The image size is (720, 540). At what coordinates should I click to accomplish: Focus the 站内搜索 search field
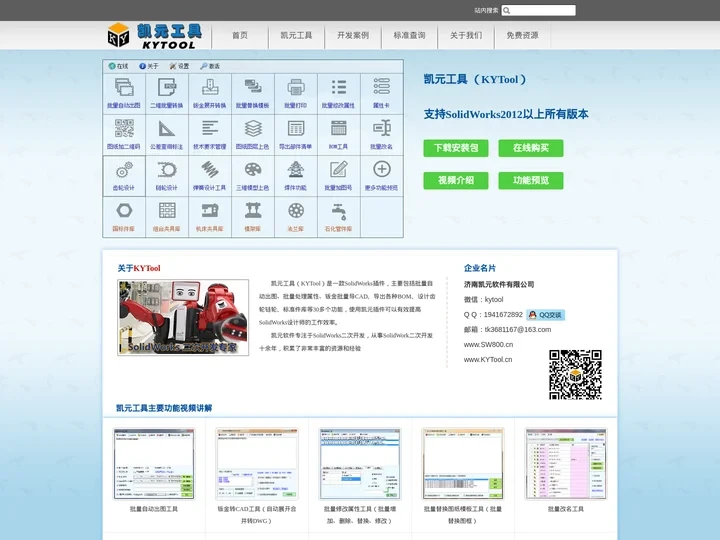coord(539,10)
